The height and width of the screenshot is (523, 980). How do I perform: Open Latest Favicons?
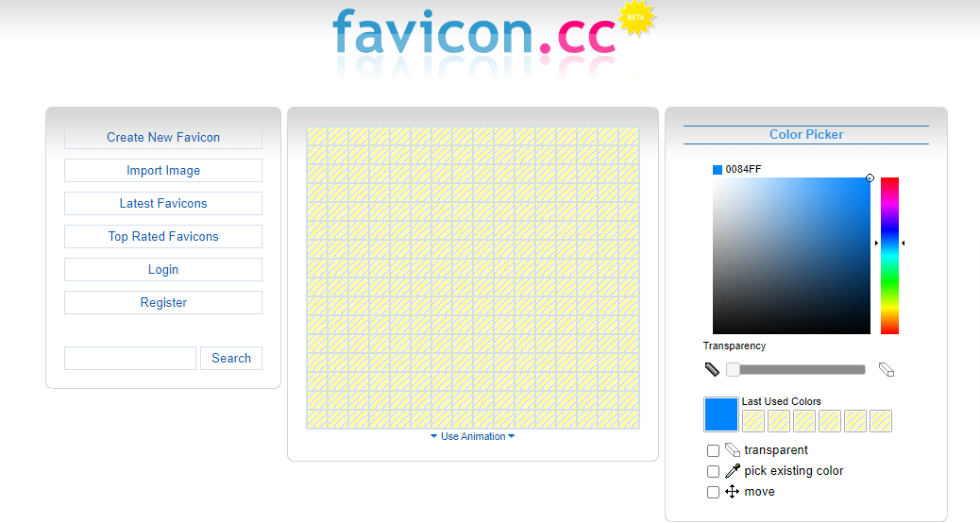(163, 204)
